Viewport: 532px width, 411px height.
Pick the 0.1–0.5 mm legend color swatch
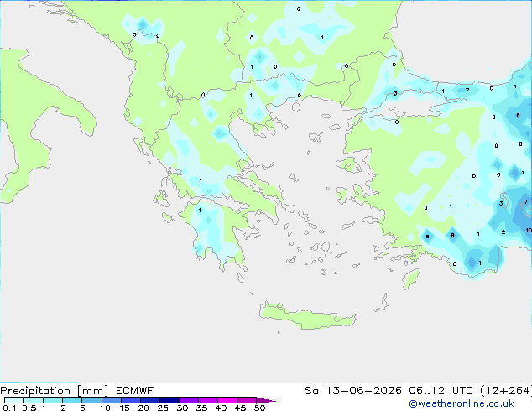pos(14,400)
